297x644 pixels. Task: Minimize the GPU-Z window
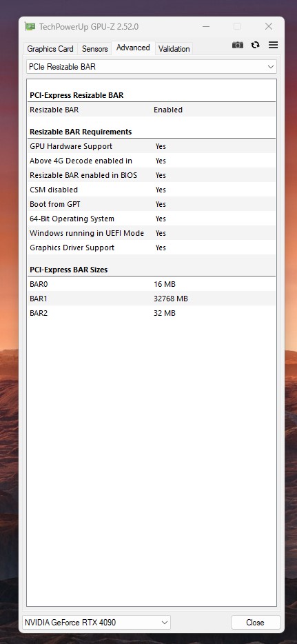pyautogui.click(x=206, y=27)
